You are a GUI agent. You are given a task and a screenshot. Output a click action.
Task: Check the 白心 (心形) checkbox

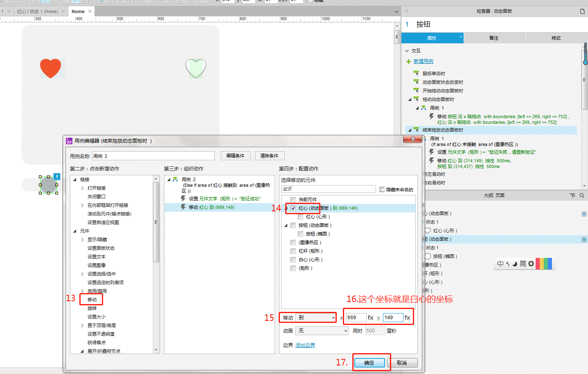(293, 260)
